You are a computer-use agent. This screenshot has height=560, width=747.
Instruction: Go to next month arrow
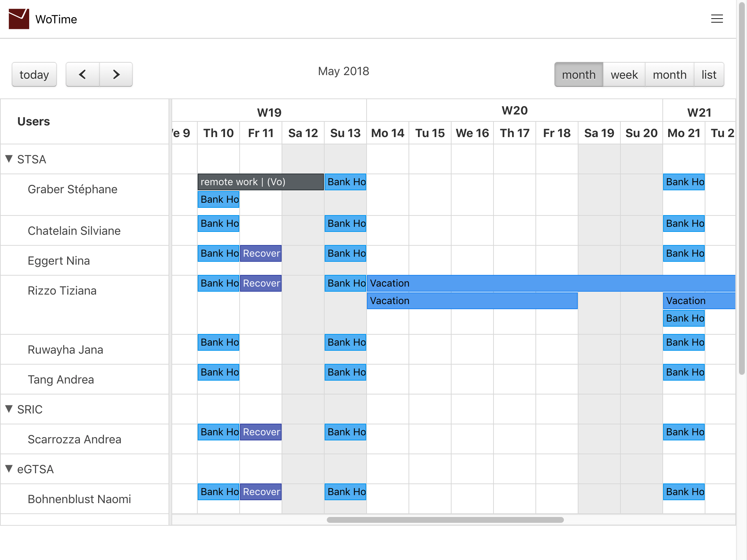[x=116, y=74]
